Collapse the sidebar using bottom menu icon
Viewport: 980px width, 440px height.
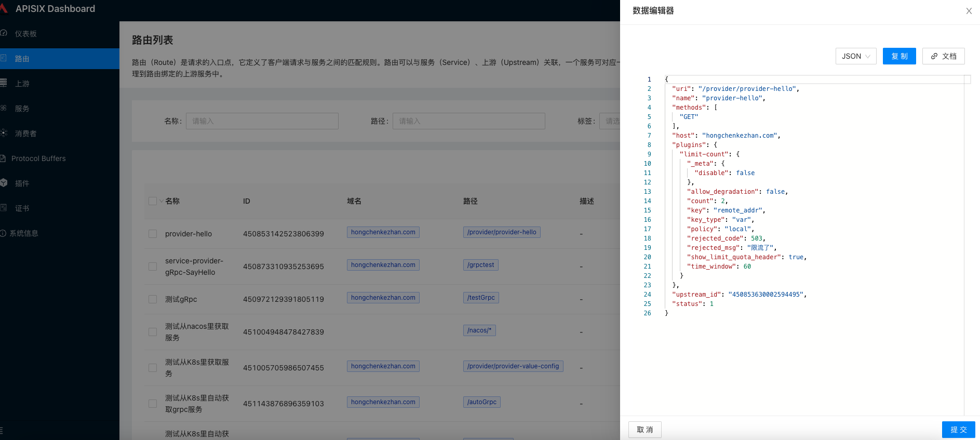pos(2,430)
